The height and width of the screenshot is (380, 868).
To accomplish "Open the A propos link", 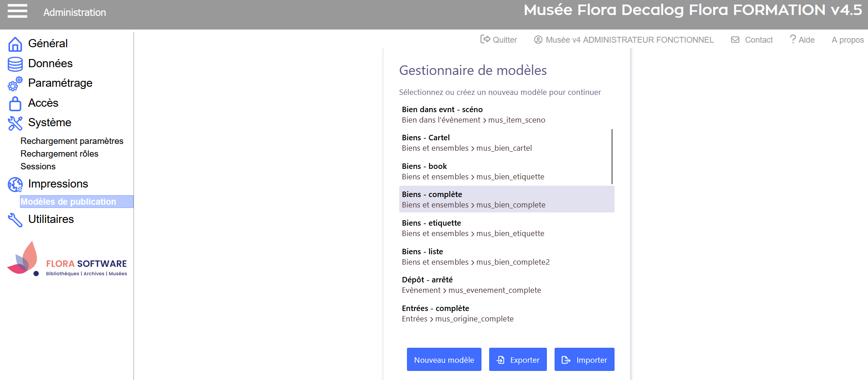I will (848, 39).
